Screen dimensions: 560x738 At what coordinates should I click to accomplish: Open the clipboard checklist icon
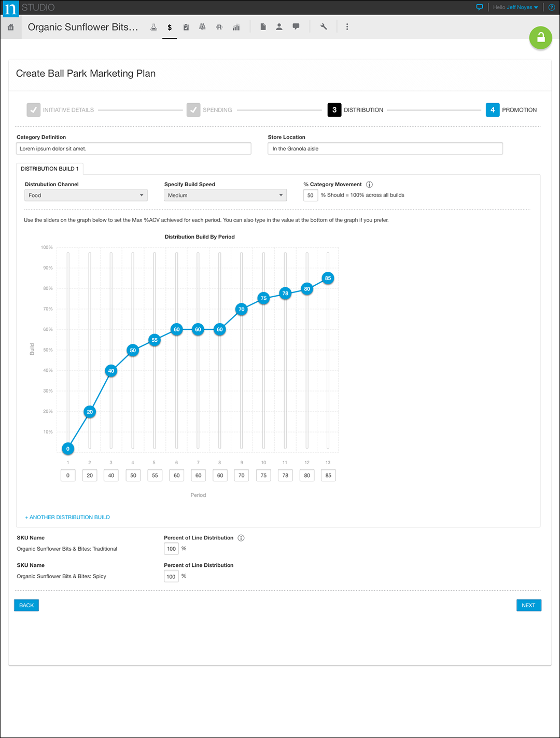click(186, 27)
